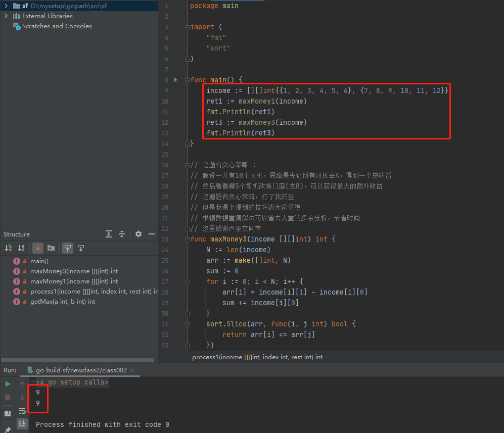Open the restore layout icon in Run panel

[8, 413]
